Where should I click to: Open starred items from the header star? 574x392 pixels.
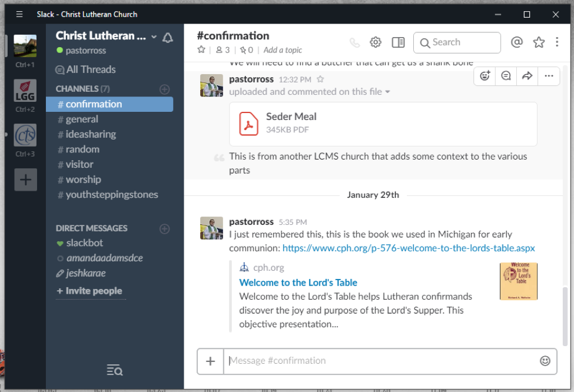[x=539, y=42]
